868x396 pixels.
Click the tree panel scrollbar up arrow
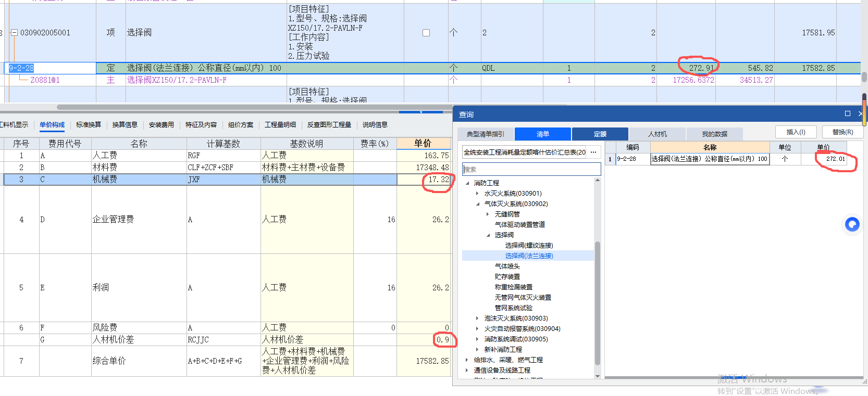pyautogui.click(x=598, y=181)
